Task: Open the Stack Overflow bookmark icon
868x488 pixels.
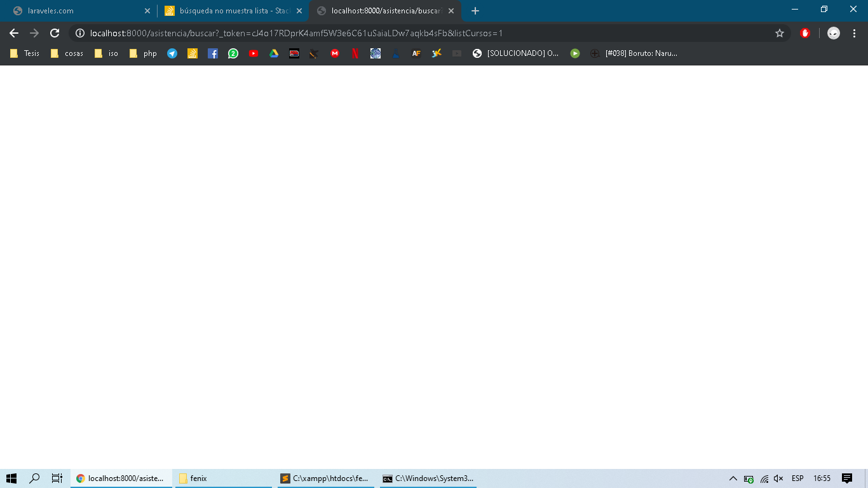Action: click(193, 53)
